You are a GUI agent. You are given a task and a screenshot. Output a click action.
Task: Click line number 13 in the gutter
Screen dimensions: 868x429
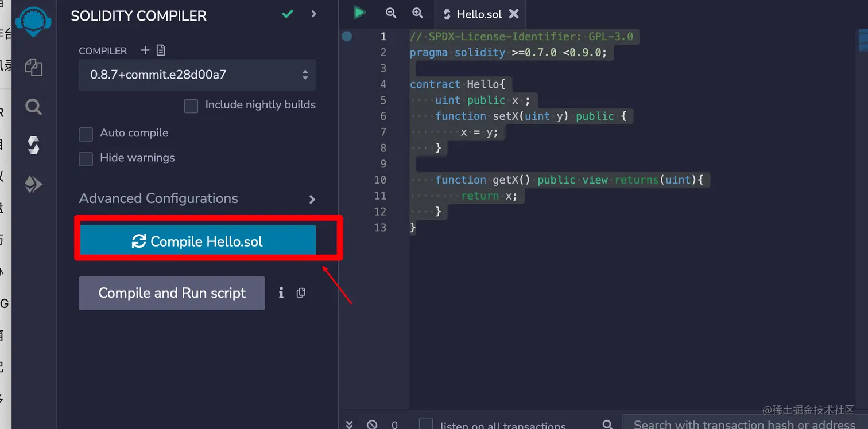380,228
